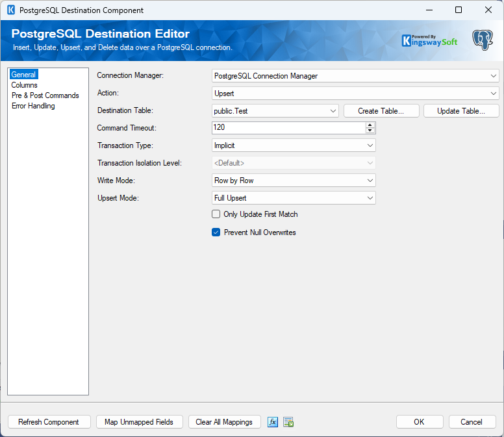This screenshot has height=437, width=504.
Task: Click the Write Mode label
Action: (x=116, y=181)
